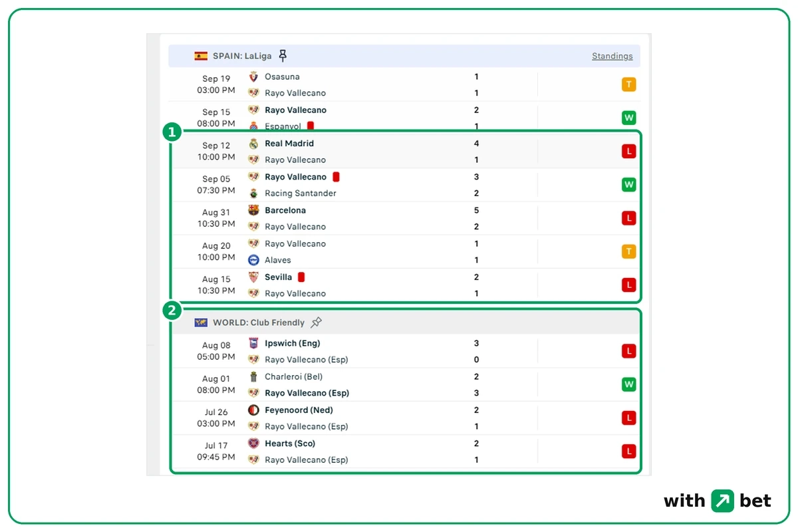
Task: Click the Aug 08 05:00 PM match time
Action: [x=216, y=351]
